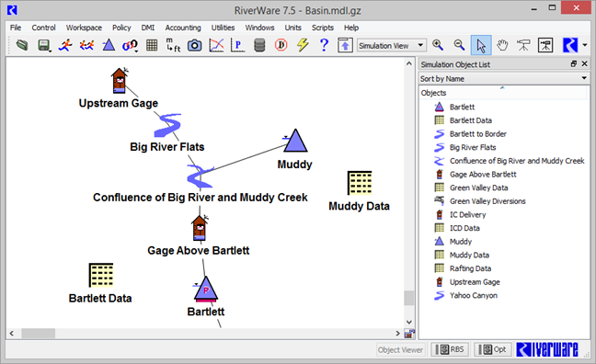Open the plot chart icon
Viewport: 596px width, 364px height.
coord(216,45)
